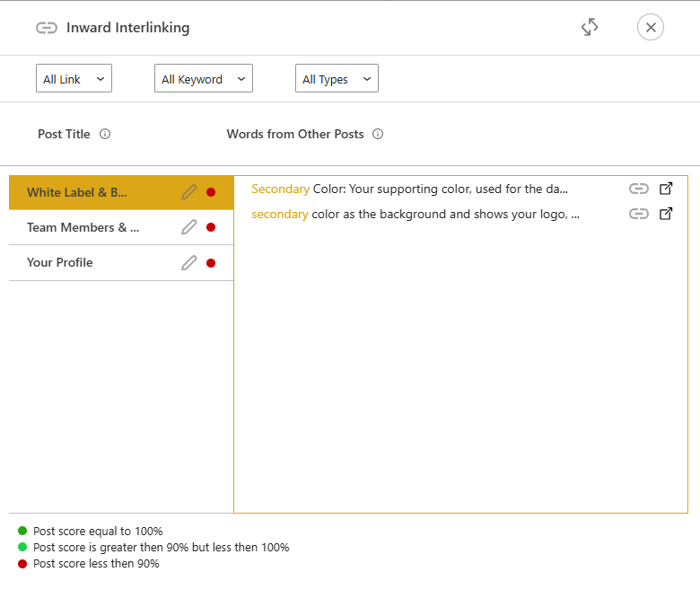Screen dimensions: 700x607
Task: Click the 'secondary color as the background' text
Action: pyautogui.click(x=416, y=214)
